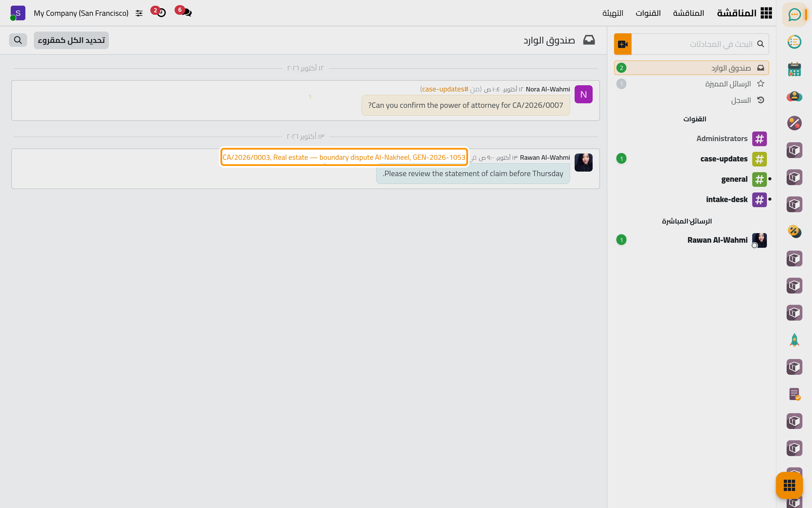Open user avatar S menu

tap(18, 13)
